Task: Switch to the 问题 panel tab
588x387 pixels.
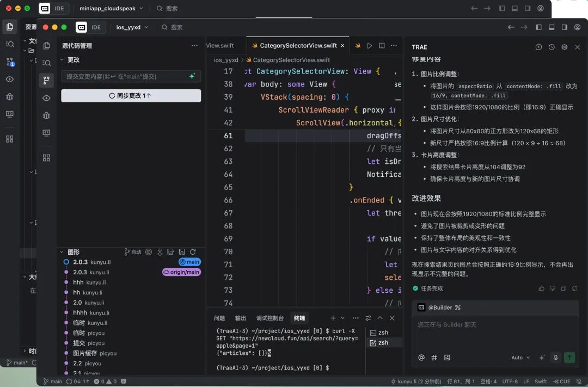Action: (219, 318)
